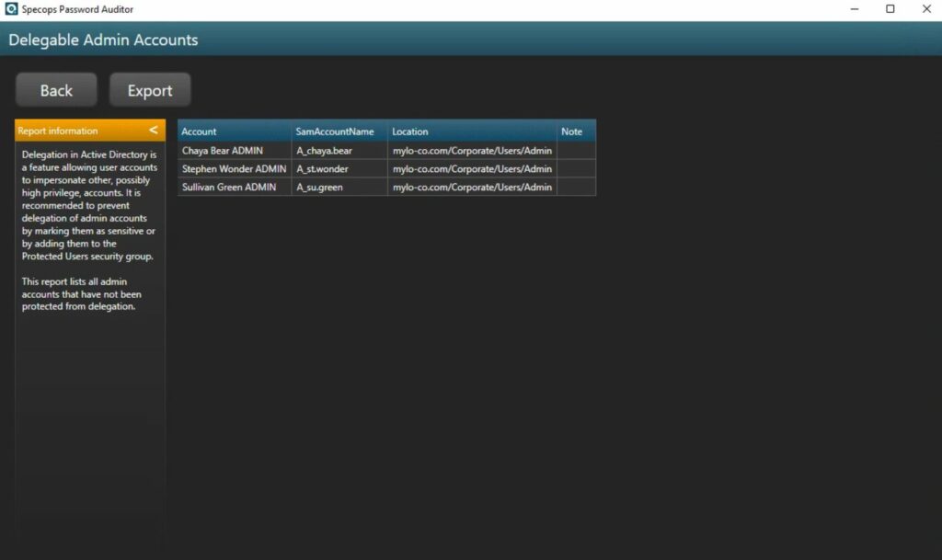Select the Sullivan Green ADMIN account cell
Image resolution: width=942 pixels, height=560 pixels.
click(235, 187)
